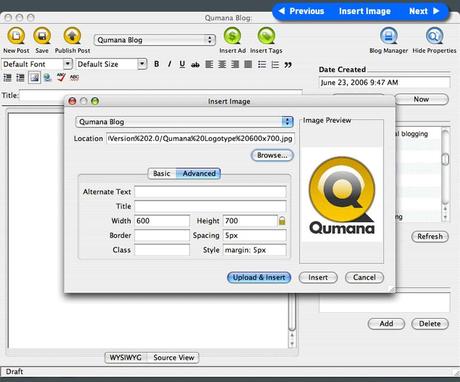Switch to Source View
The image size is (460, 382).
pos(174,358)
